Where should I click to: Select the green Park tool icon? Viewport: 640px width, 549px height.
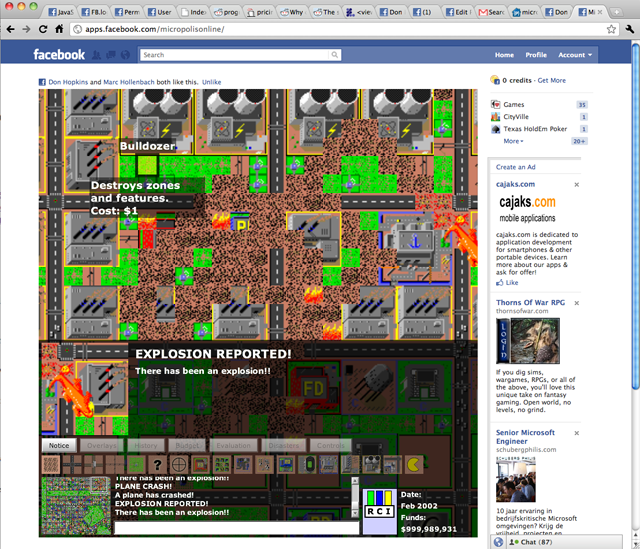(136, 465)
